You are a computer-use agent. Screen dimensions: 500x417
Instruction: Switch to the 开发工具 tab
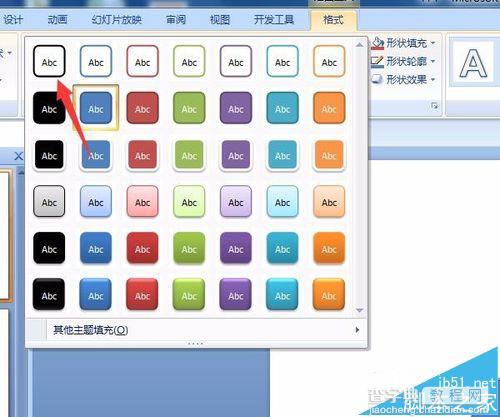click(x=274, y=20)
